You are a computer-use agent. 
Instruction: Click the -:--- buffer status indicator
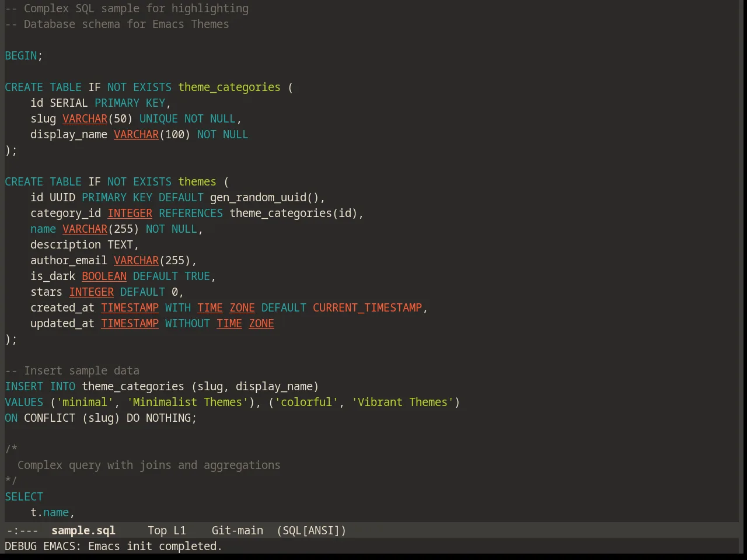coord(22,530)
